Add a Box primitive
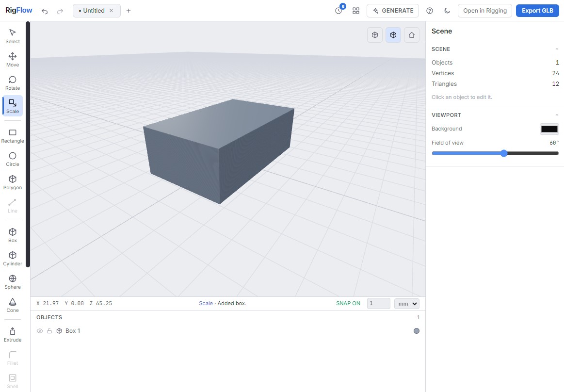The height and width of the screenshot is (392, 564). pos(13,235)
